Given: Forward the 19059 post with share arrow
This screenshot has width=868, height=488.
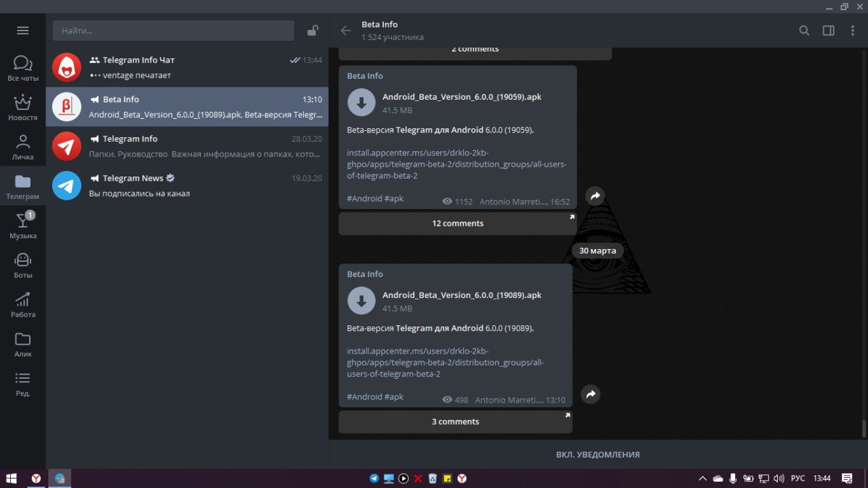Looking at the screenshot, I should click(595, 195).
